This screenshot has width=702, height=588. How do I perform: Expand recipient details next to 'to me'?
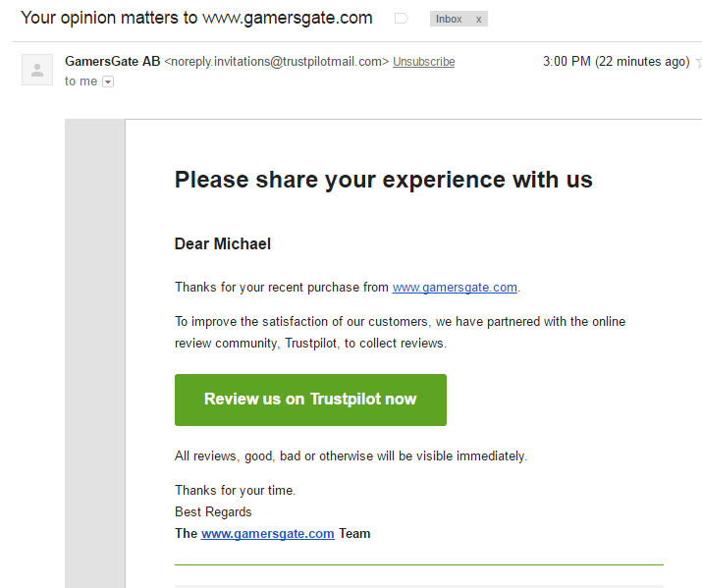pyautogui.click(x=108, y=81)
